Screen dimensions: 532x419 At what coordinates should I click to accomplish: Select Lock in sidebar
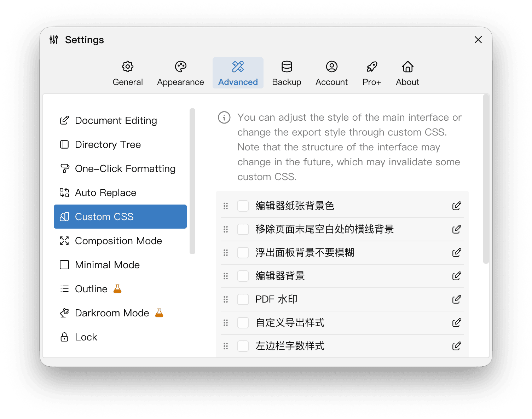coord(120,337)
